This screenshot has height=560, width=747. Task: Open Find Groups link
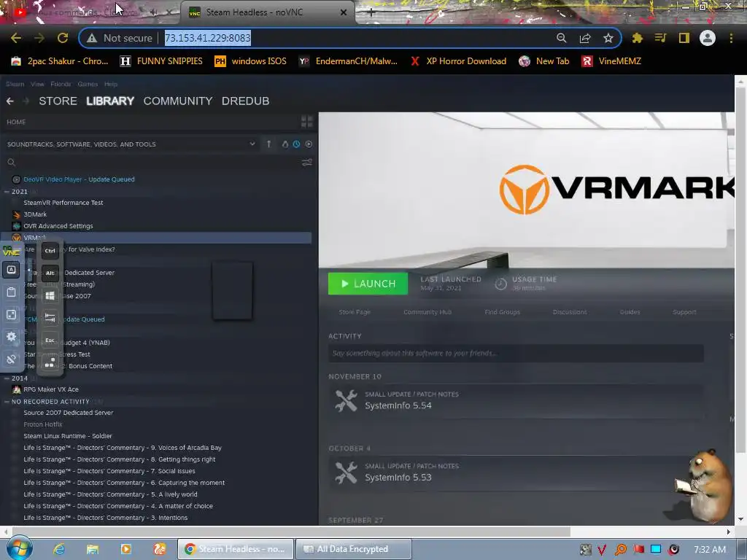click(x=502, y=312)
